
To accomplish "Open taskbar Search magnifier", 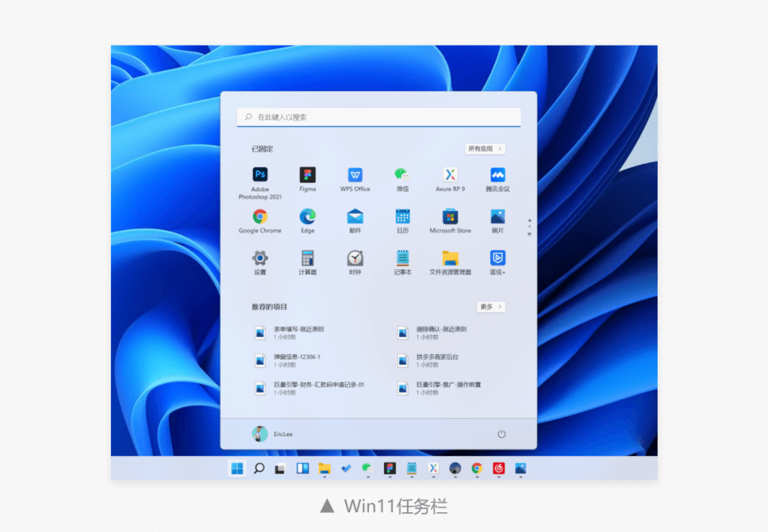I will pyautogui.click(x=259, y=468).
